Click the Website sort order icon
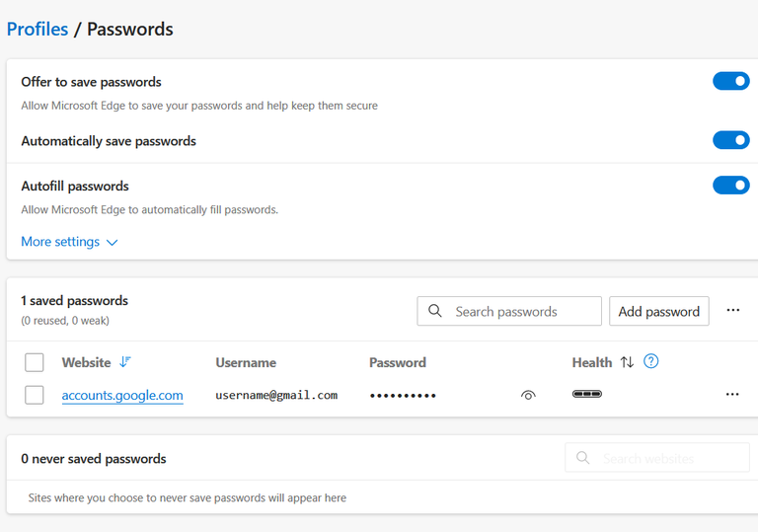 click(x=124, y=362)
